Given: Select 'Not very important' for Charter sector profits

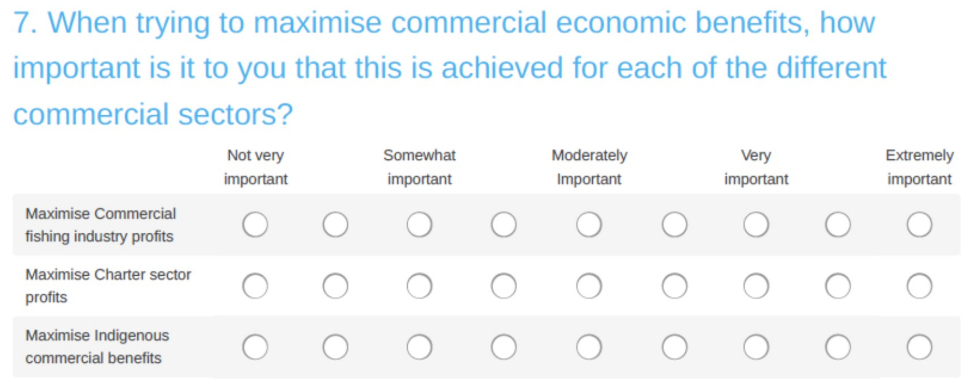Looking at the screenshot, I should [255, 286].
